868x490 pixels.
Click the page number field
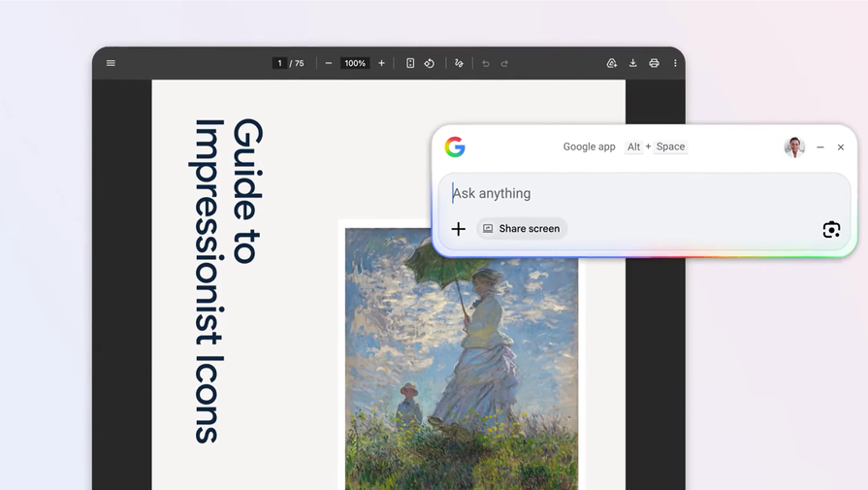pos(280,63)
